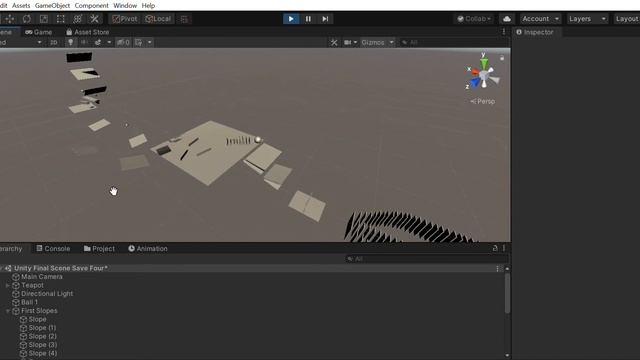Open the custom editor tools icon

[x=94, y=19]
